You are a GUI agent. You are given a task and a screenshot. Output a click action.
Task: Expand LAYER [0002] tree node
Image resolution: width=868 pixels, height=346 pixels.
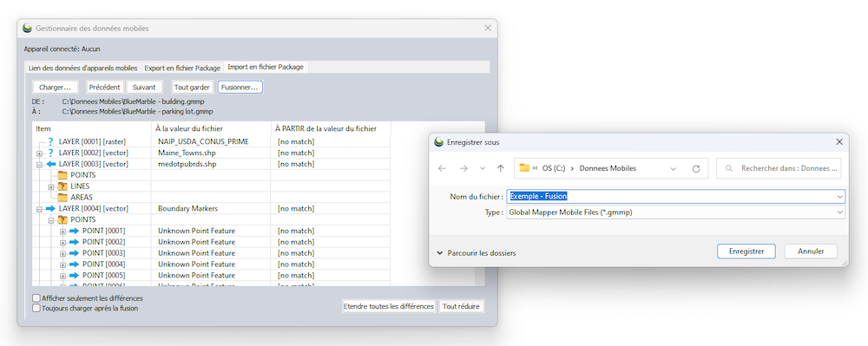[39, 153]
